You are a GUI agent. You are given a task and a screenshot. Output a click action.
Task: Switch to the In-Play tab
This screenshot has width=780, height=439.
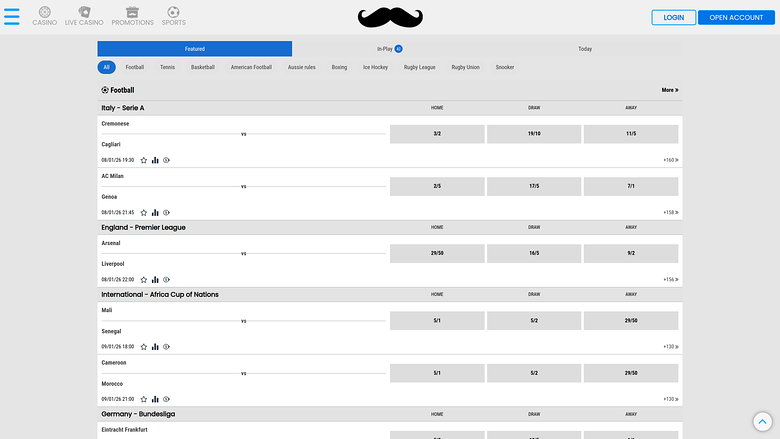click(x=389, y=49)
